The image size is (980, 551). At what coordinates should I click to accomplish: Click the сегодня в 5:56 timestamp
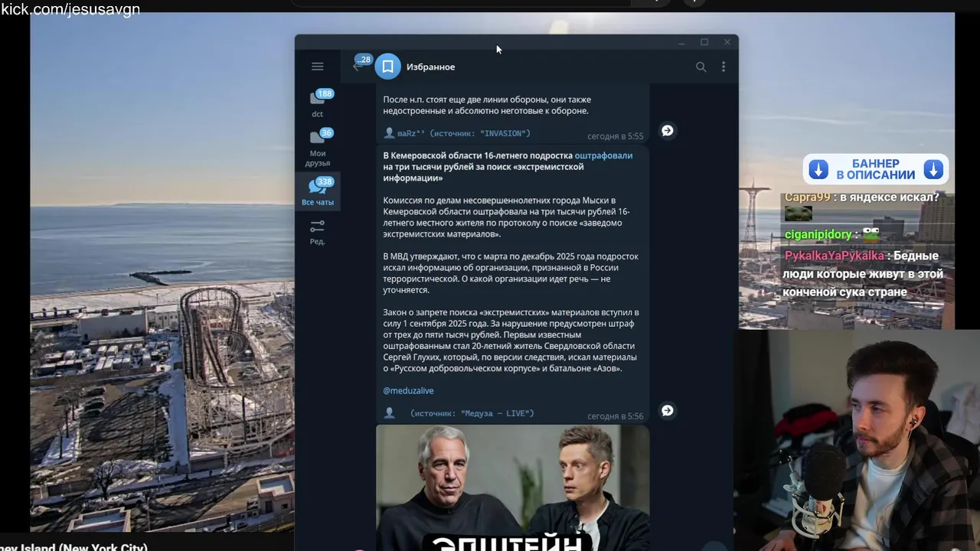tap(615, 416)
